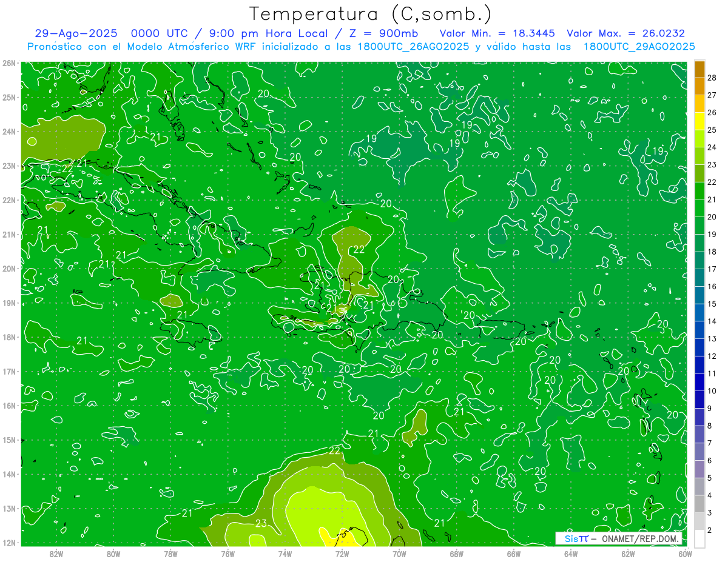Click the 82W longitude axis label
The image size is (728, 562).
click(x=56, y=554)
